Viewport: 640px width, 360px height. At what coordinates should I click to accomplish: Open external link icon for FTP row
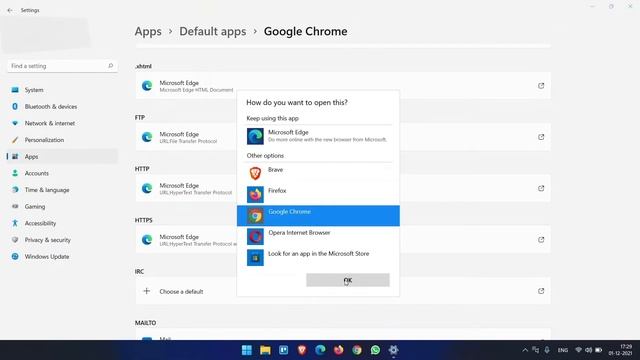point(541,137)
